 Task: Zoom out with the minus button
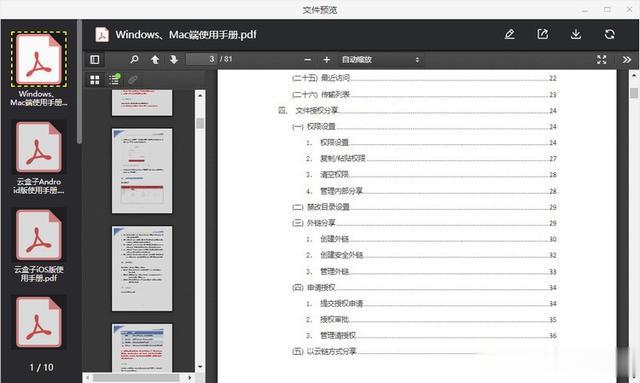point(307,60)
